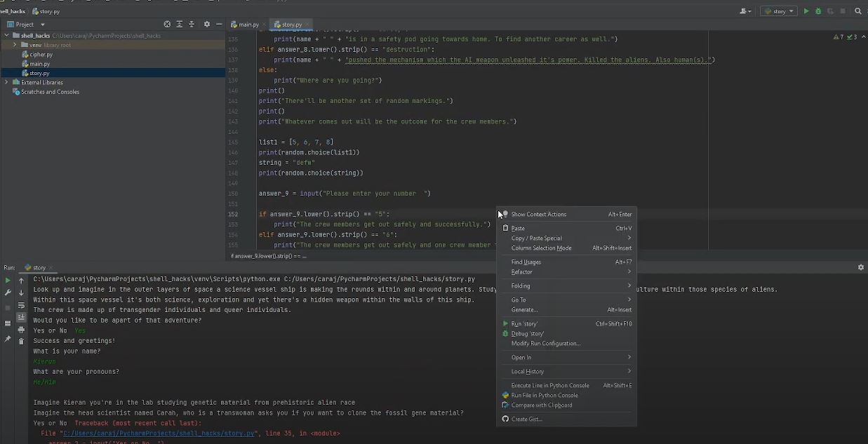Open Folding submenu in context menu

pyautogui.click(x=567, y=285)
